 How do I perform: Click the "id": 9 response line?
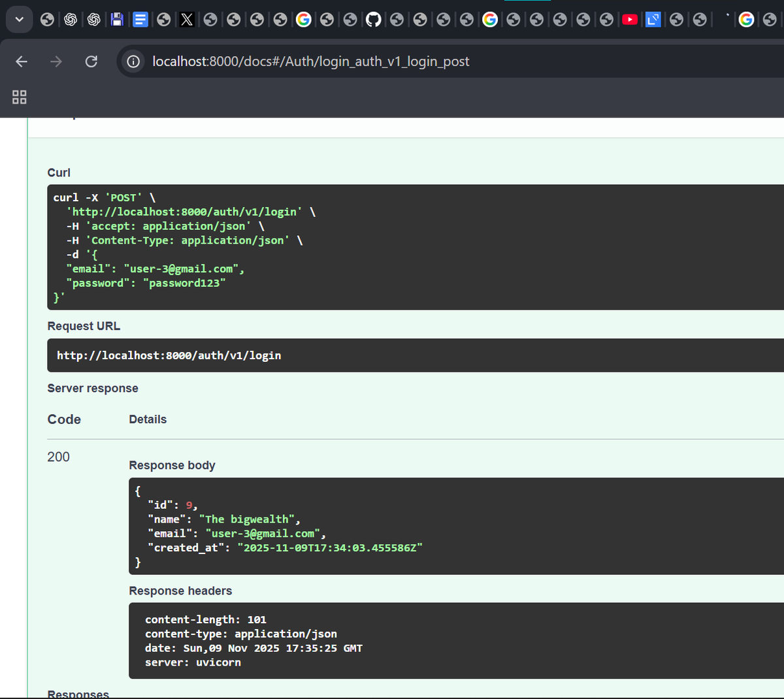click(x=172, y=505)
